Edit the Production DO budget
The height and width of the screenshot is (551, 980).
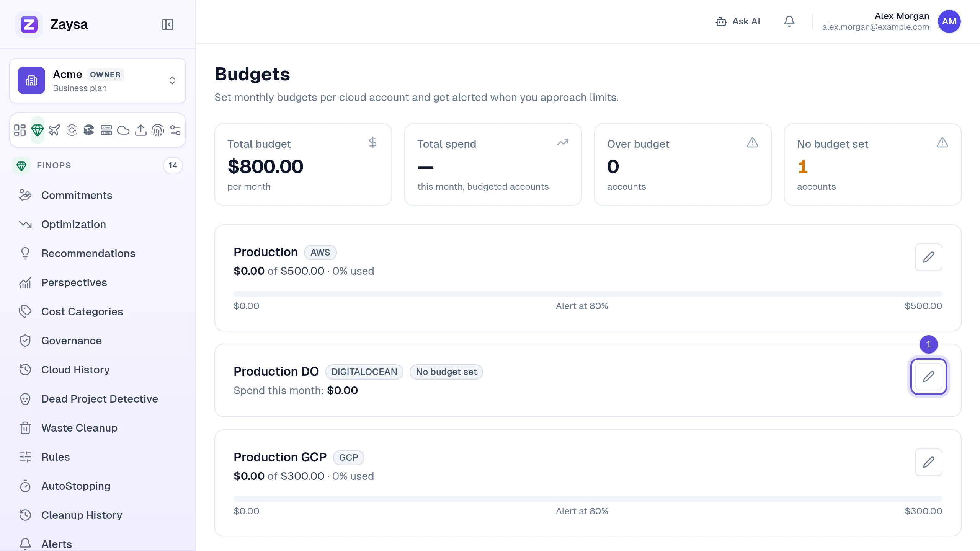[x=928, y=377]
